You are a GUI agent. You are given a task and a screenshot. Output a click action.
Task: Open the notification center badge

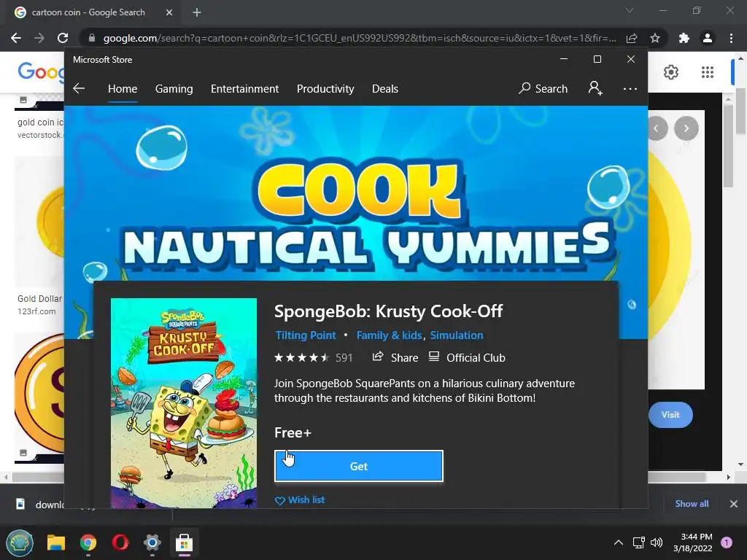[727, 542]
